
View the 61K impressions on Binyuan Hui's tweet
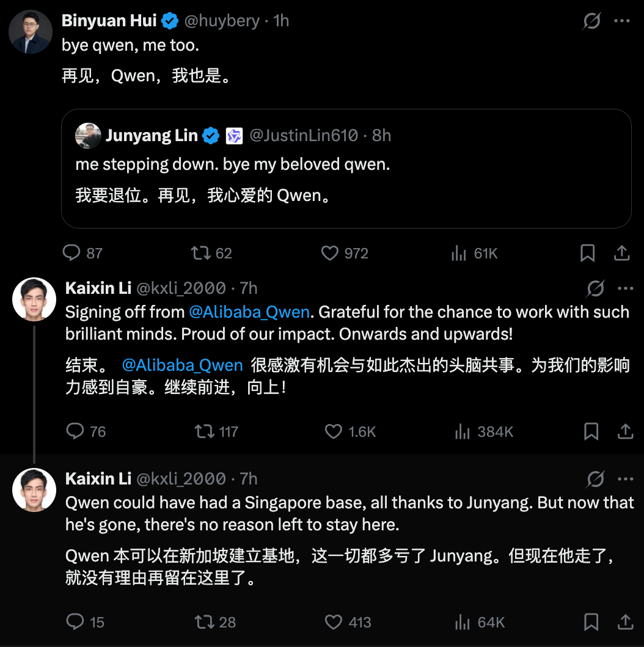coord(459,252)
